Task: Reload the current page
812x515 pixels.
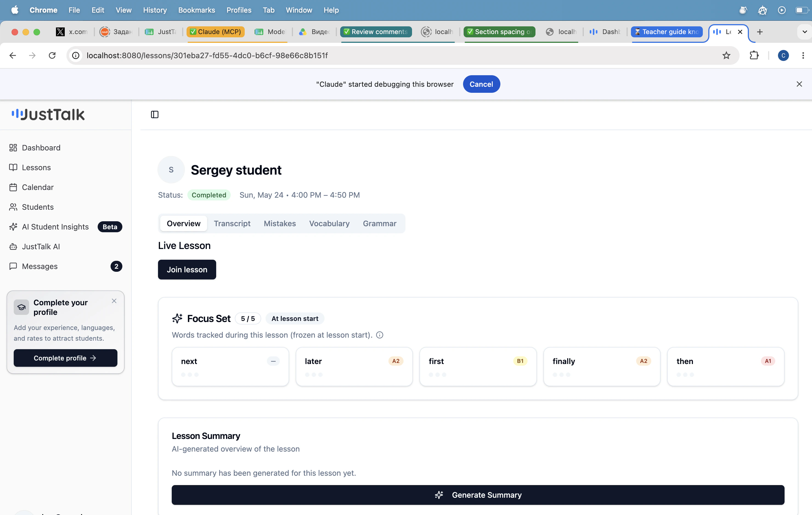Action: (x=52, y=55)
